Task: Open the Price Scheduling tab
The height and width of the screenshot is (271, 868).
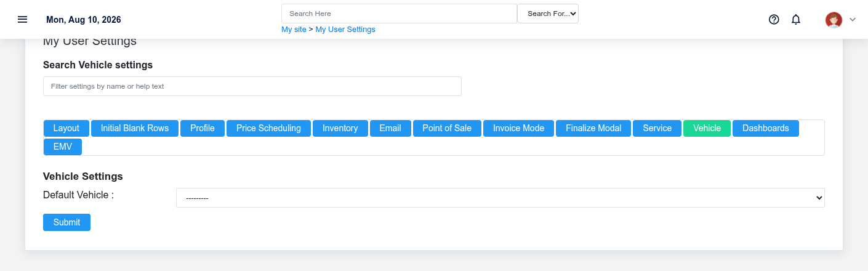Action: pyautogui.click(x=268, y=128)
